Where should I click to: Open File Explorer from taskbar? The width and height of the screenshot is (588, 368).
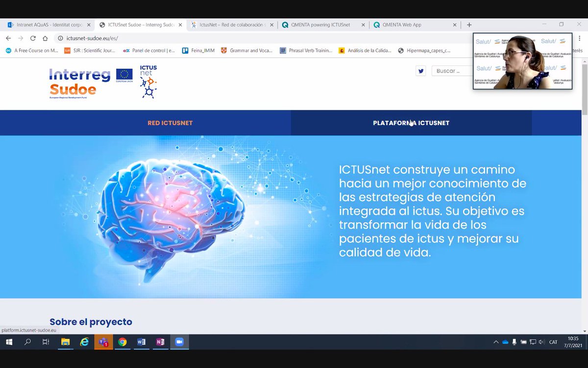tap(65, 342)
